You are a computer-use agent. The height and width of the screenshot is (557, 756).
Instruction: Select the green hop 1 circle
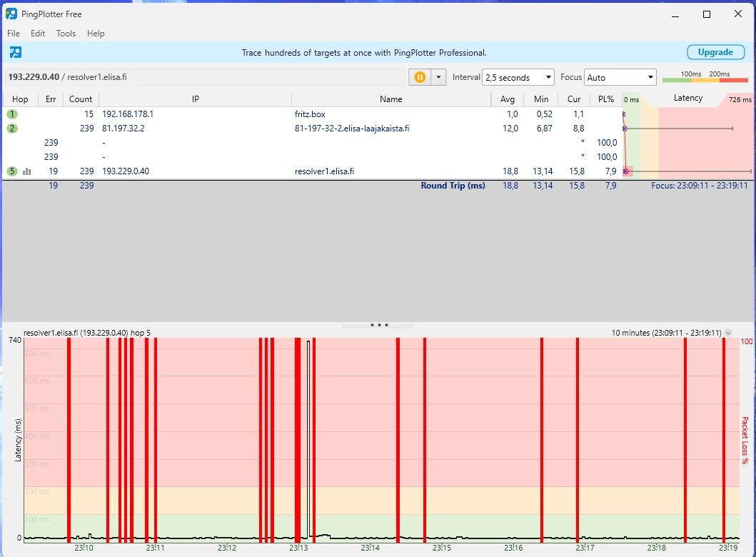coord(12,114)
